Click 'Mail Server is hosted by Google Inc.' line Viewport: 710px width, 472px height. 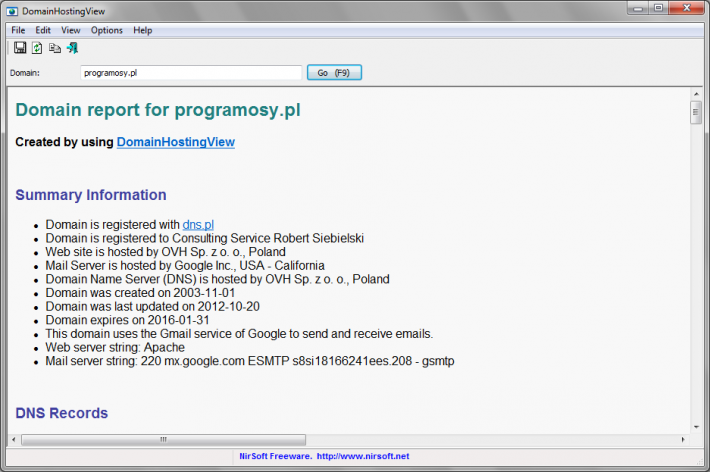pos(185,265)
